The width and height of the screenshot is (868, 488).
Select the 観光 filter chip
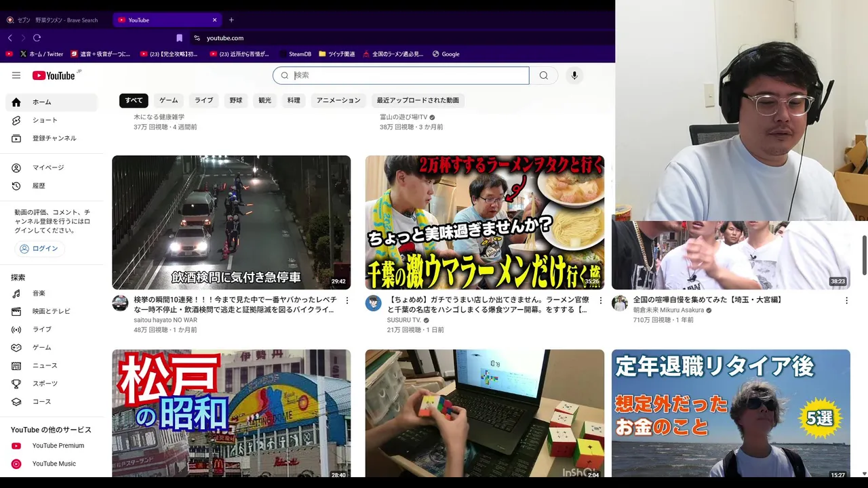pos(264,100)
